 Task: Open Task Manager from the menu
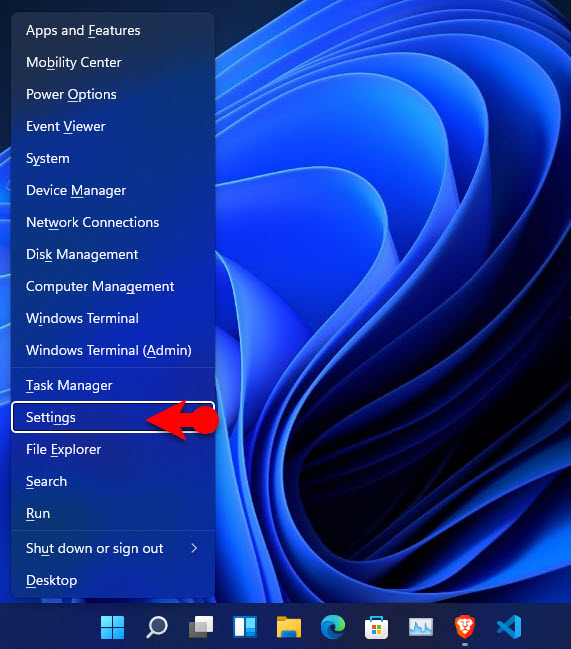point(113,385)
